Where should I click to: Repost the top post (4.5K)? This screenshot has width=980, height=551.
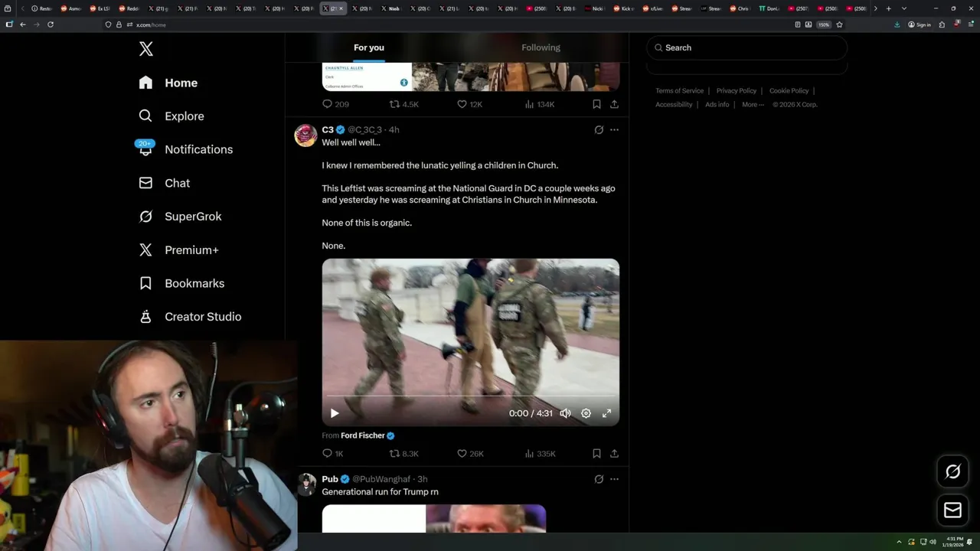click(404, 104)
